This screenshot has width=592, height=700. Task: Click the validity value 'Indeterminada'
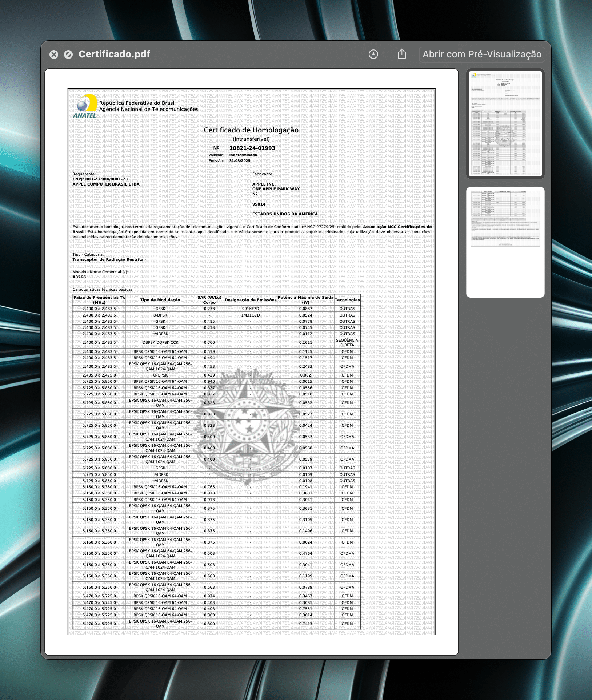click(243, 155)
